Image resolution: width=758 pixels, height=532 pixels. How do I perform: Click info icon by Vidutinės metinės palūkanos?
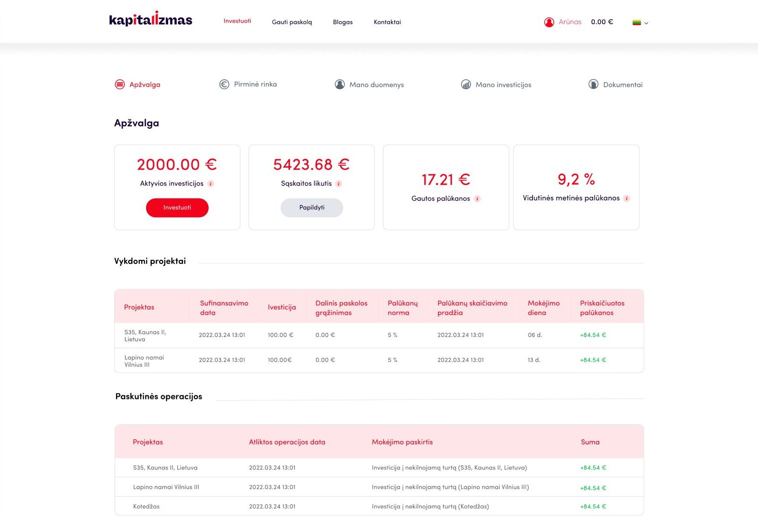pos(627,198)
